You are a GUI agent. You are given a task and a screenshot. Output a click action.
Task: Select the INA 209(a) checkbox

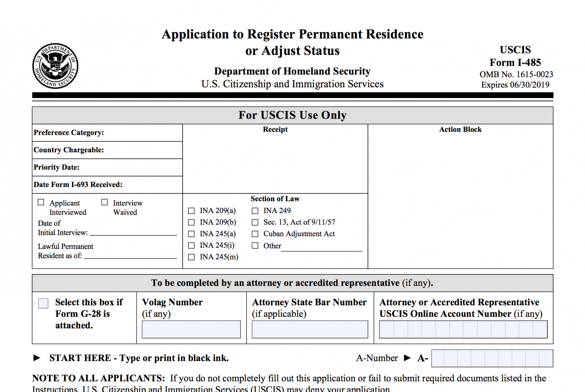coord(191,210)
